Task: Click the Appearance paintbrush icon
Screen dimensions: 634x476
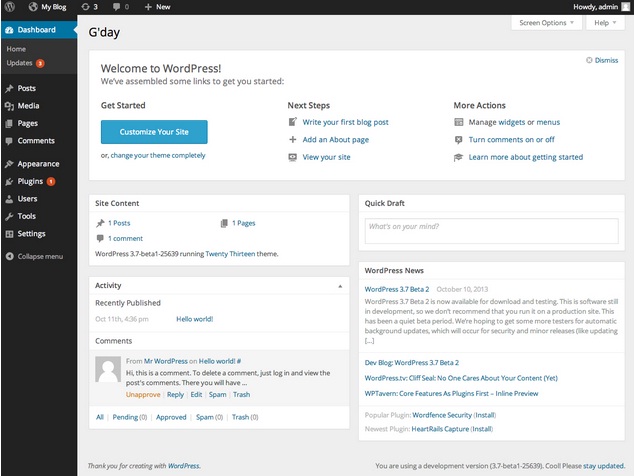Action: coord(9,164)
